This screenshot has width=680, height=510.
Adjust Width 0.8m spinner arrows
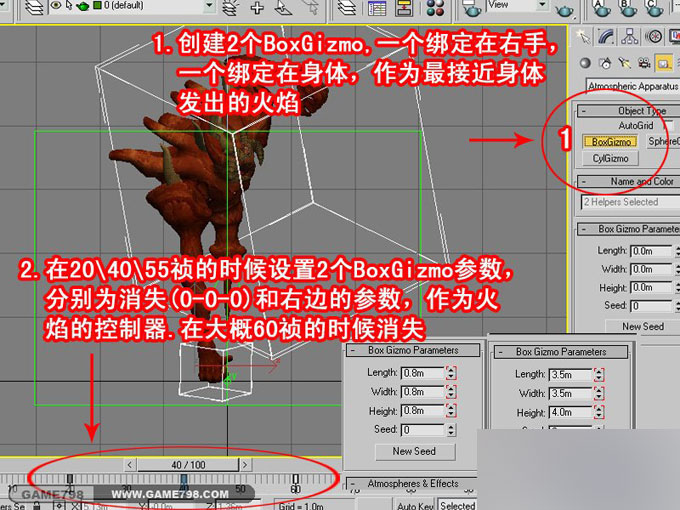pos(451,392)
